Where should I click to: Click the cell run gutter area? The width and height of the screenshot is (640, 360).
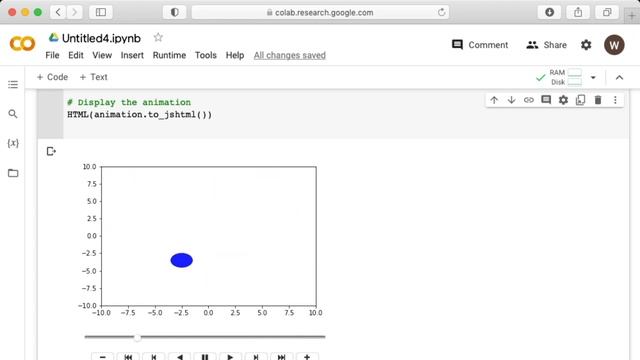(x=50, y=115)
